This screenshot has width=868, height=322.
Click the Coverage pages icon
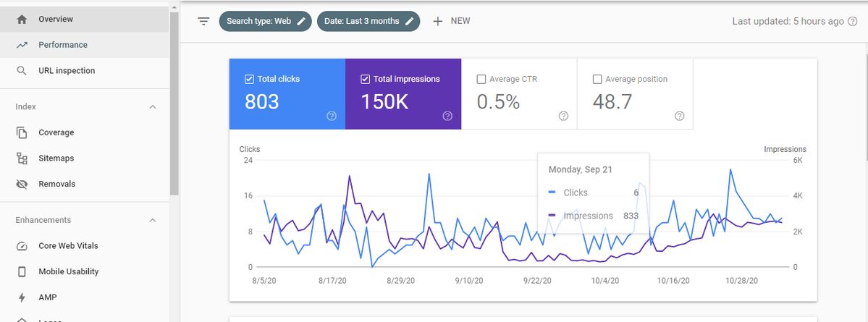[22, 133]
